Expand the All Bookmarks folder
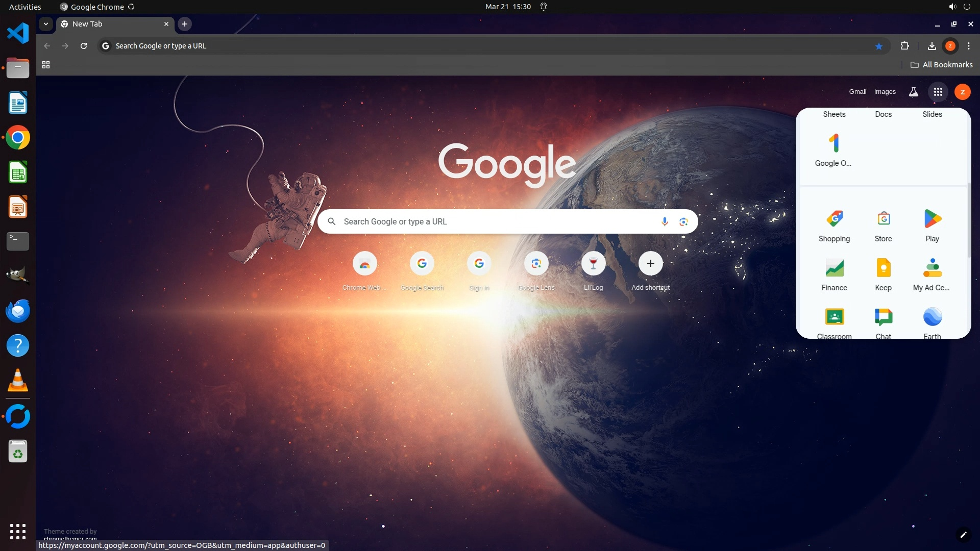Screen dimensions: 980x551 [942, 65]
